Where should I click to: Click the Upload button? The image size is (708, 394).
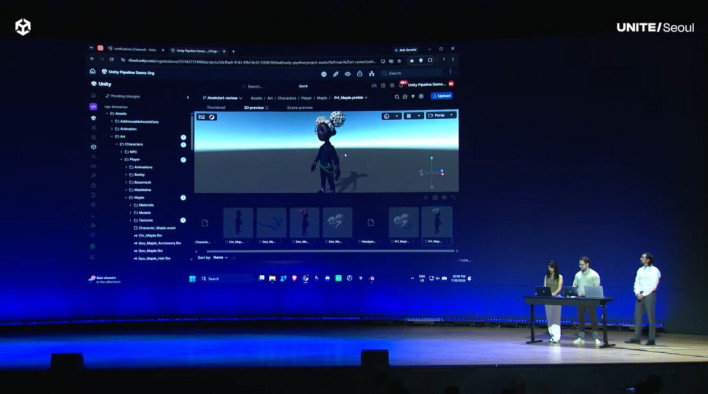442,96
